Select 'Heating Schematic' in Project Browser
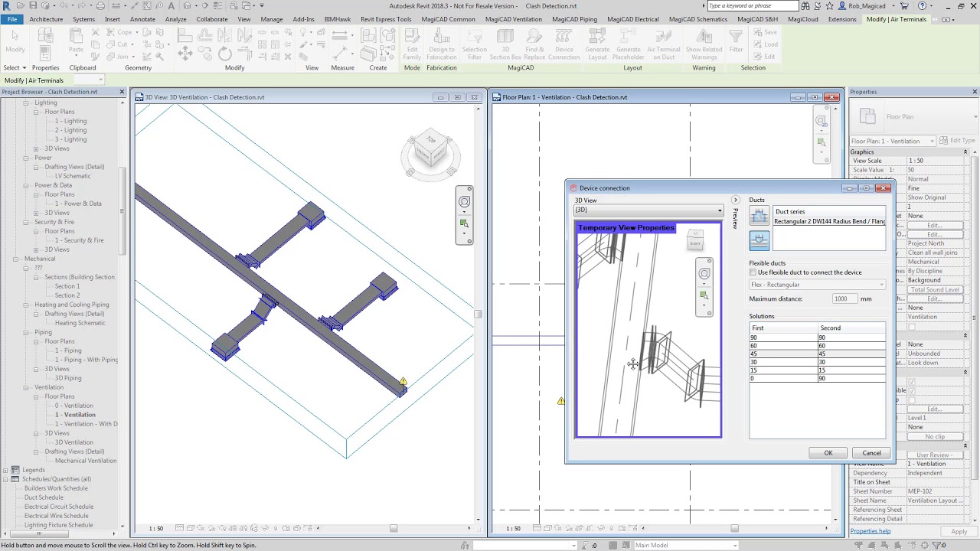Image resolution: width=980 pixels, height=551 pixels. coord(80,323)
